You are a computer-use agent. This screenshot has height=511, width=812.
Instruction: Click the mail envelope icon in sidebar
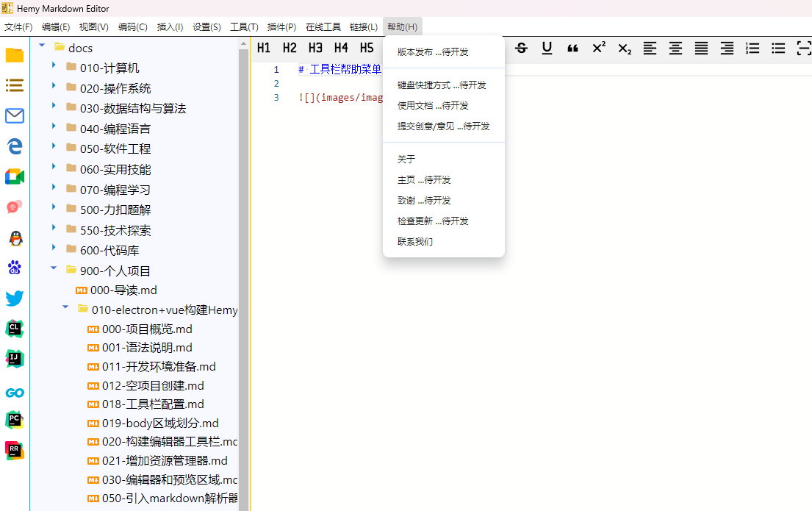pos(15,115)
